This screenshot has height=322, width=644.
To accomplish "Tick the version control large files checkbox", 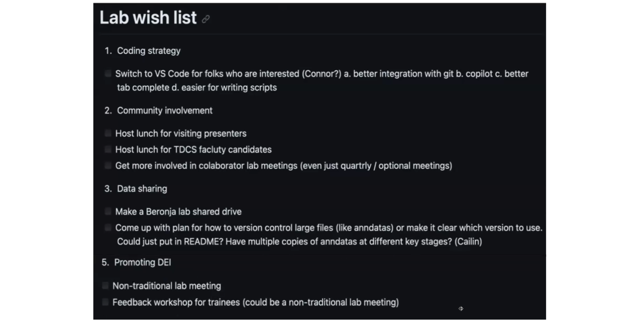I will (x=108, y=228).
